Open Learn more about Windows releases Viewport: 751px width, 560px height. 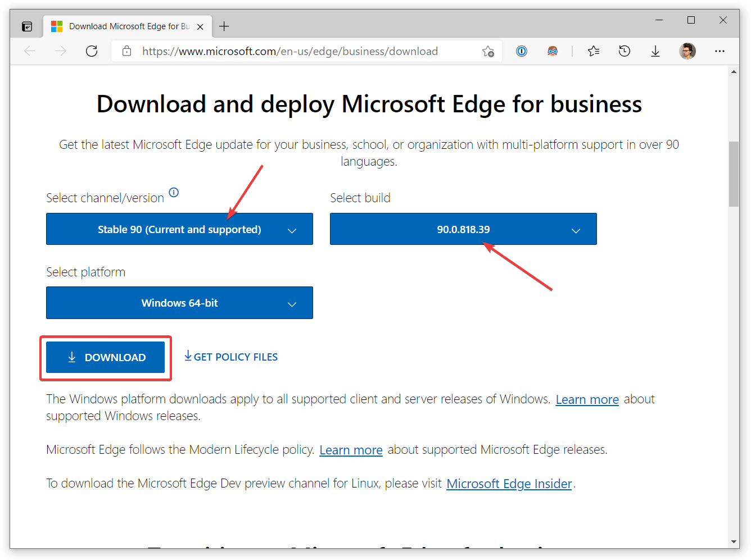587,399
